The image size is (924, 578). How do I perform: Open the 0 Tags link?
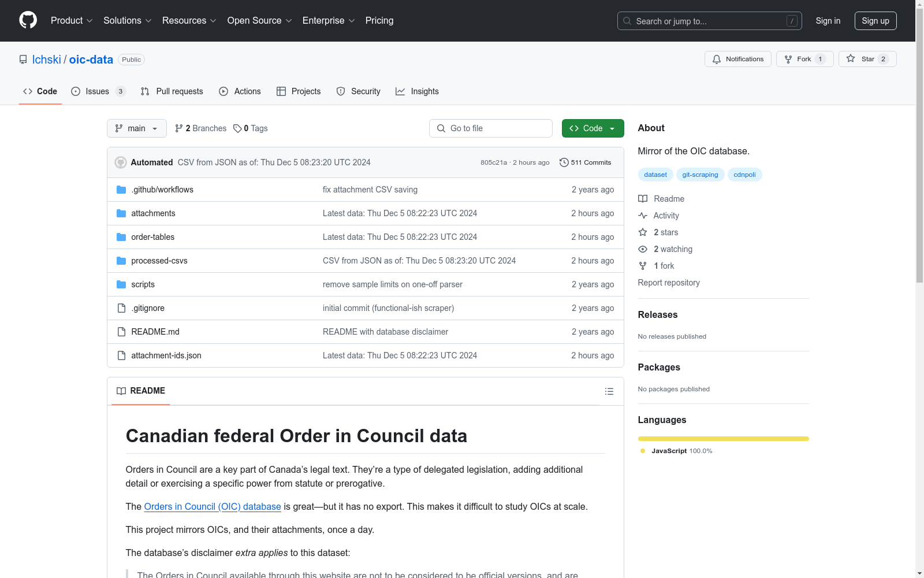click(x=251, y=128)
